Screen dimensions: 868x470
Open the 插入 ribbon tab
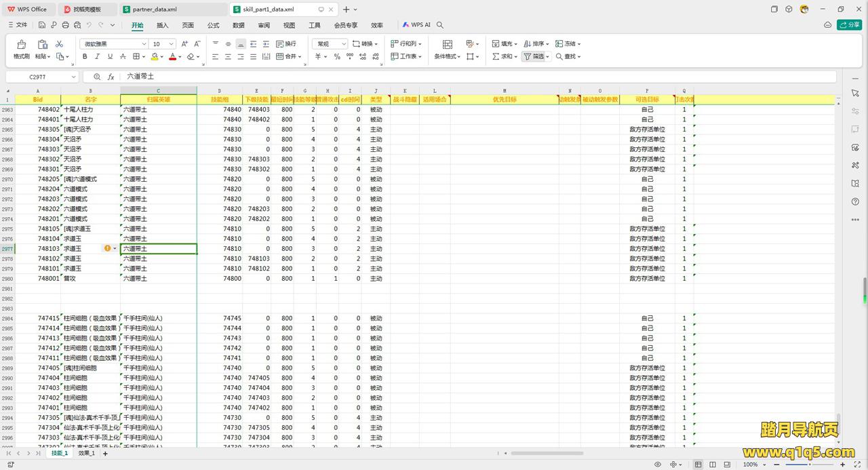162,25
